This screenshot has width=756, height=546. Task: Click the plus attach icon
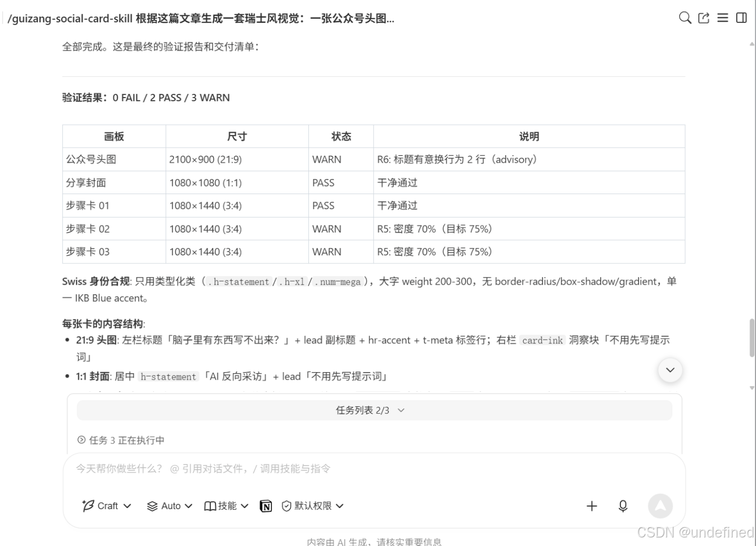point(592,506)
